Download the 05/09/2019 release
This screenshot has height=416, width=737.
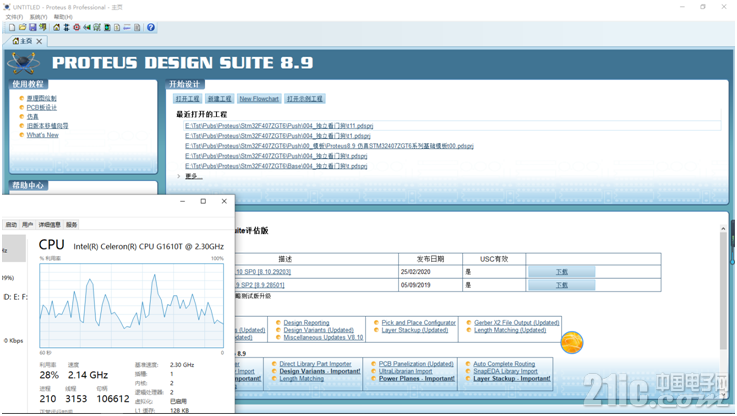click(562, 285)
